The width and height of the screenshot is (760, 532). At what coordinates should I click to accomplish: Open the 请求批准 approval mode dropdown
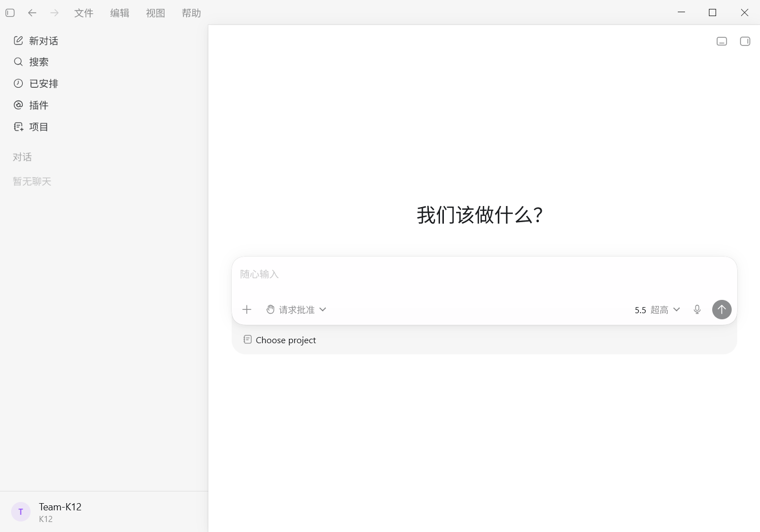296,309
